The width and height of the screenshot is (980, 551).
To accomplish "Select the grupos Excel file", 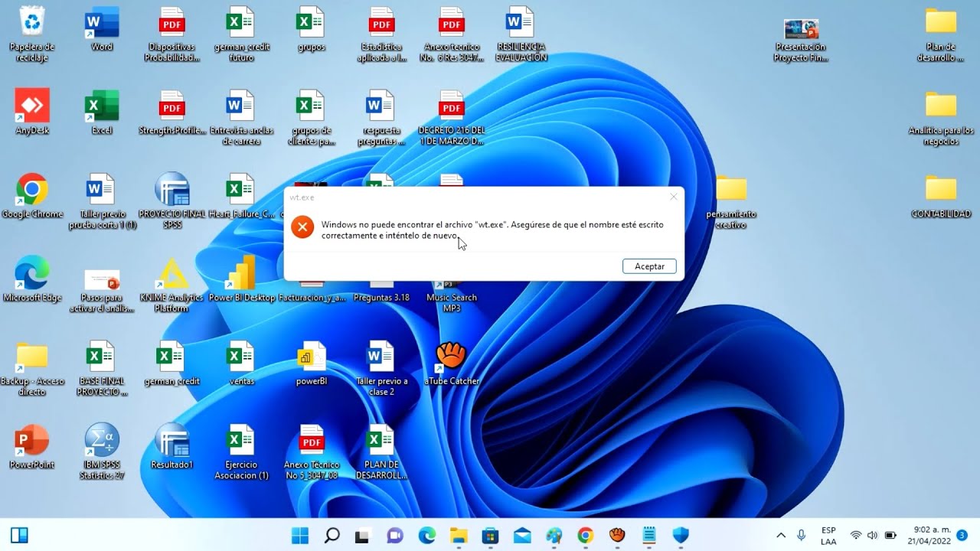I will pyautogui.click(x=311, y=31).
